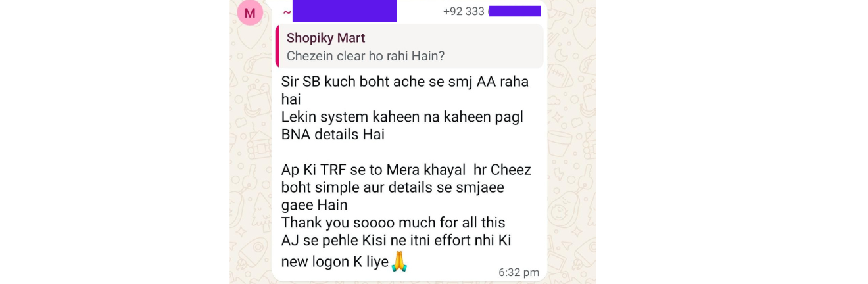Screen dimensions: 868x284
Task: Select the line "Lekin system kaheen na kaheen pagl"
Action: [x=402, y=117]
